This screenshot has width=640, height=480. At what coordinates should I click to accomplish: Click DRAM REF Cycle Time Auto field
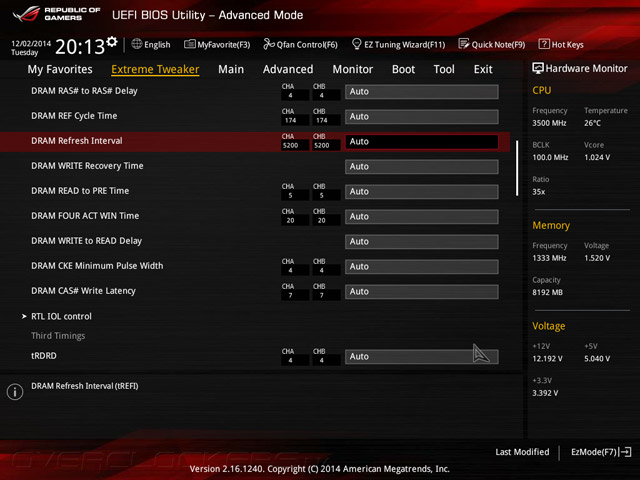click(422, 117)
